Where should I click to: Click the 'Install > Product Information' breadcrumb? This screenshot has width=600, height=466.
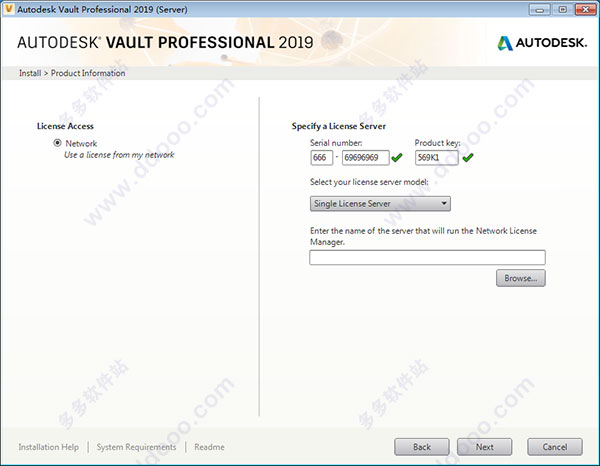(x=72, y=73)
